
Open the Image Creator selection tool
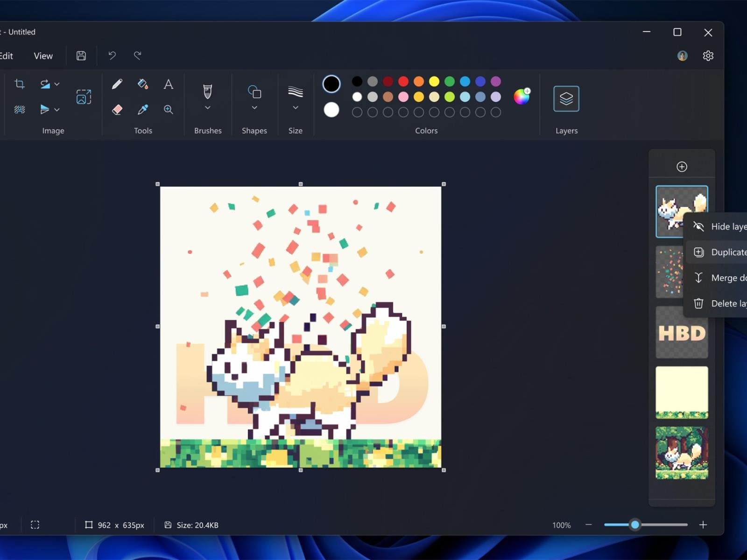coord(84,97)
